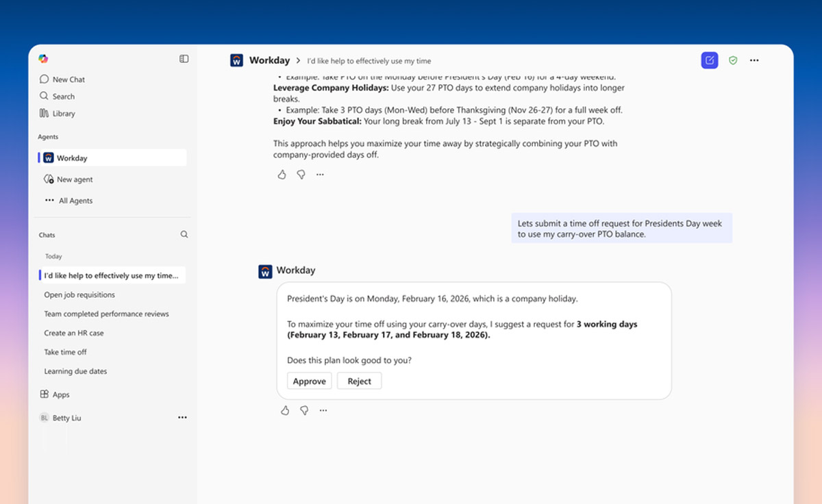Click 'Enjoy Your Sabbatical:' bold text

point(317,121)
